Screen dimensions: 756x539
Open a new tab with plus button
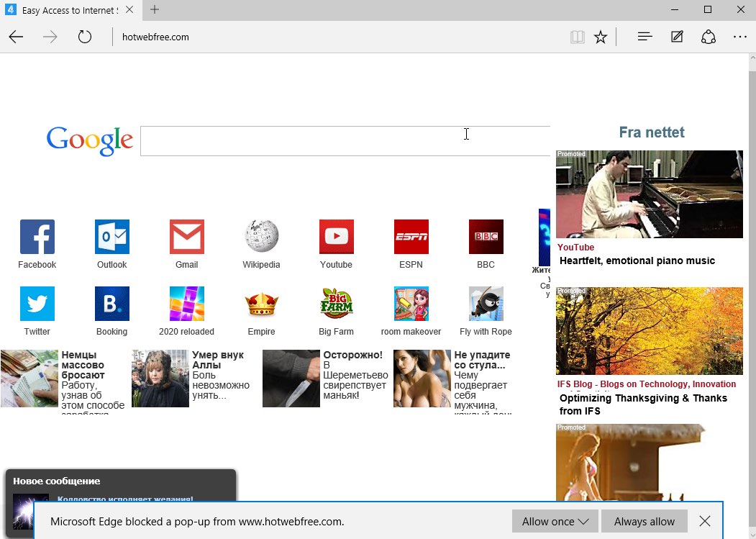155,10
